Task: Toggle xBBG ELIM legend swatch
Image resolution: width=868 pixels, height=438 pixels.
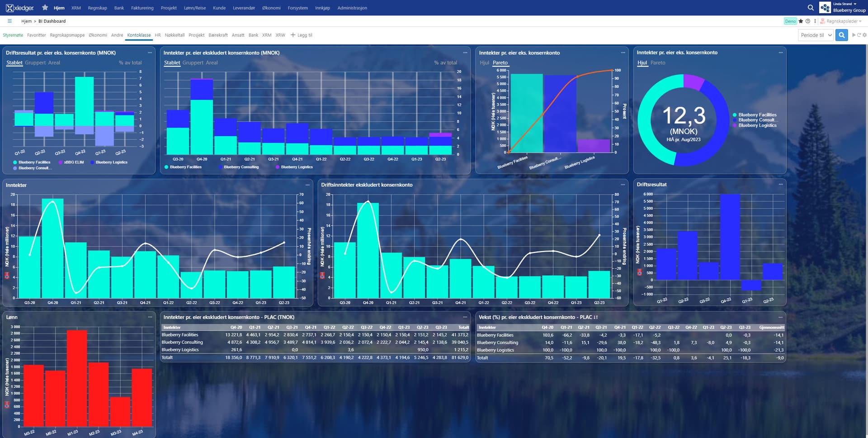Action: [x=61, y=162]
